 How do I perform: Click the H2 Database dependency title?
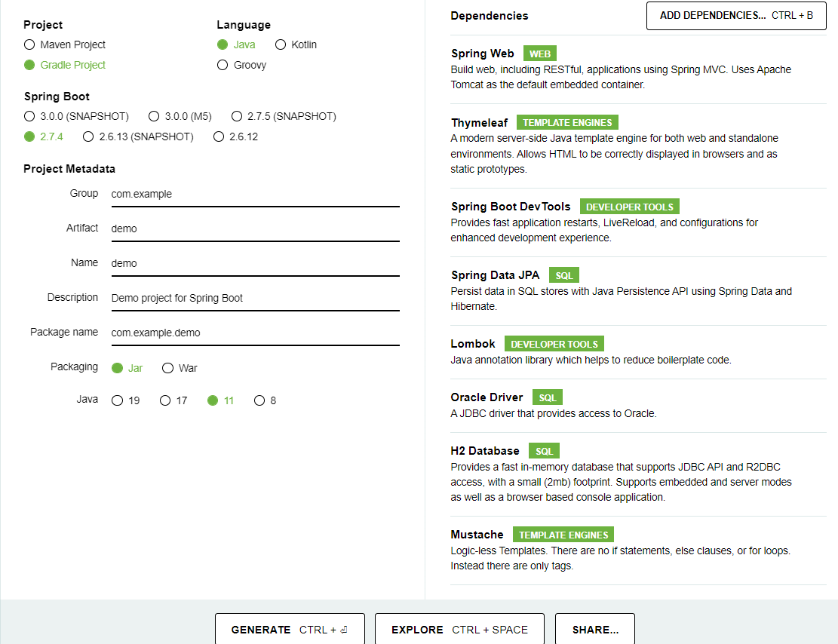[485, 450]
